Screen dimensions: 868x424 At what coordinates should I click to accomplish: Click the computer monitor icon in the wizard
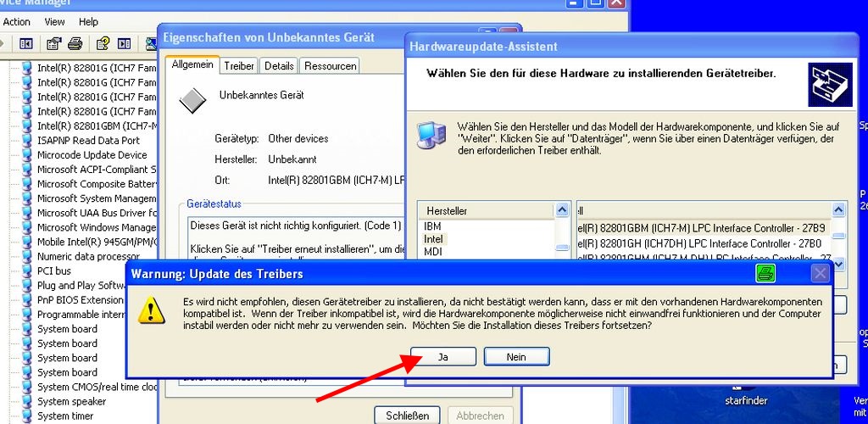coord(431,135)
